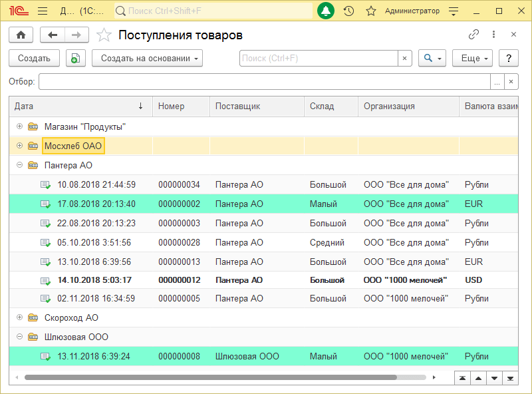Screen dimensions: 532x394
Task: Select the Шлюзовая ООО folder icon
Action: coord(33,337)
